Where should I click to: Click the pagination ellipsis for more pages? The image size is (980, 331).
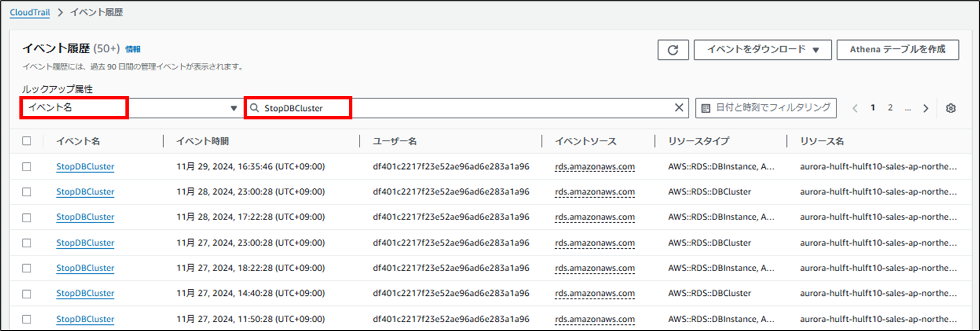(907, 108)
